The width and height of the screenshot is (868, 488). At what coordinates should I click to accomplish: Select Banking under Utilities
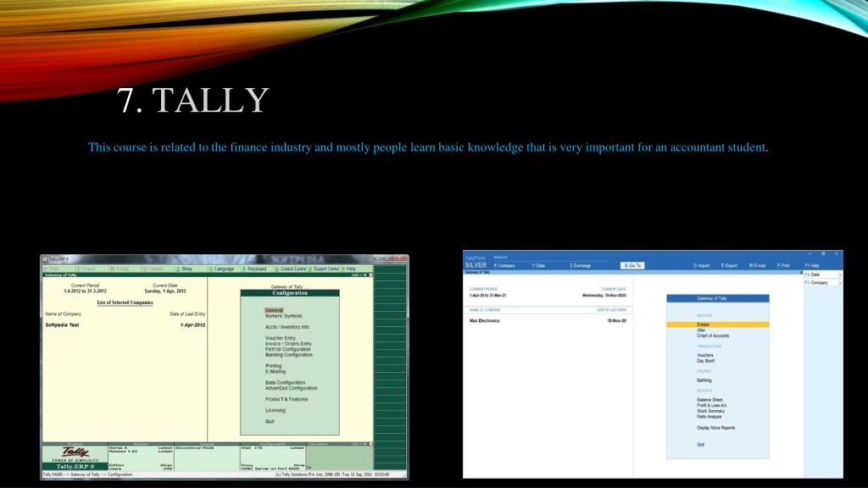tap(704, 380)
